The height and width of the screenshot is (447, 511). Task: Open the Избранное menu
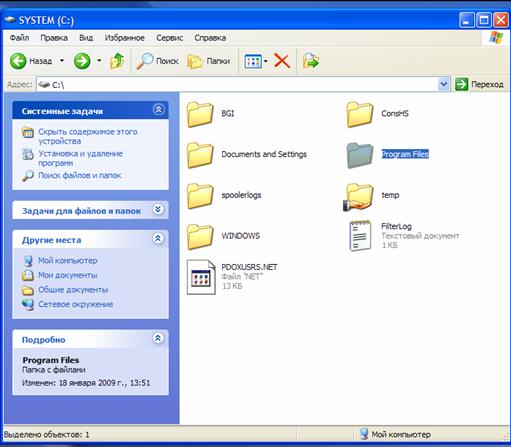pos(125,38)
